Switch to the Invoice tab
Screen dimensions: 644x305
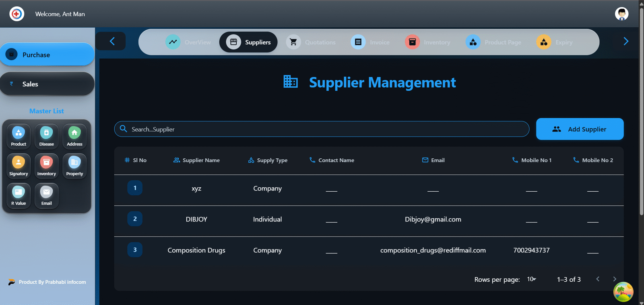tap(370, 42)
